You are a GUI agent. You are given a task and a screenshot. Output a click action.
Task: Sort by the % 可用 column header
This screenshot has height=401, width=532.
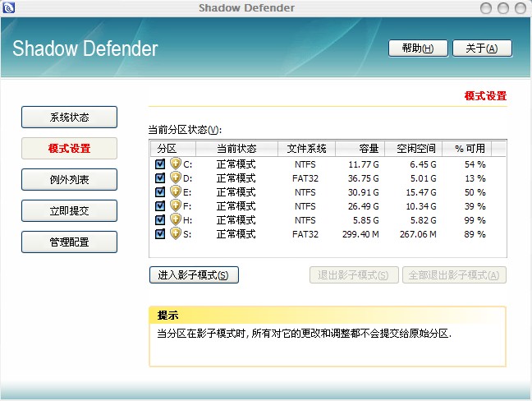point(467,149)
